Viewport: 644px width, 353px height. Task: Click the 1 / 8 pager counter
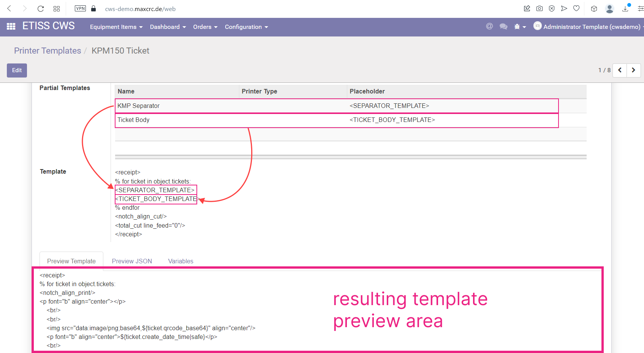pos(604,70)
